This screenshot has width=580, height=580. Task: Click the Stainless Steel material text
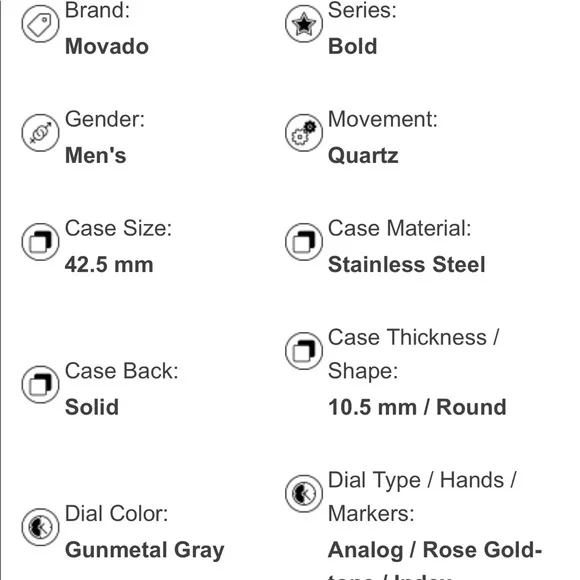[407, 265]
